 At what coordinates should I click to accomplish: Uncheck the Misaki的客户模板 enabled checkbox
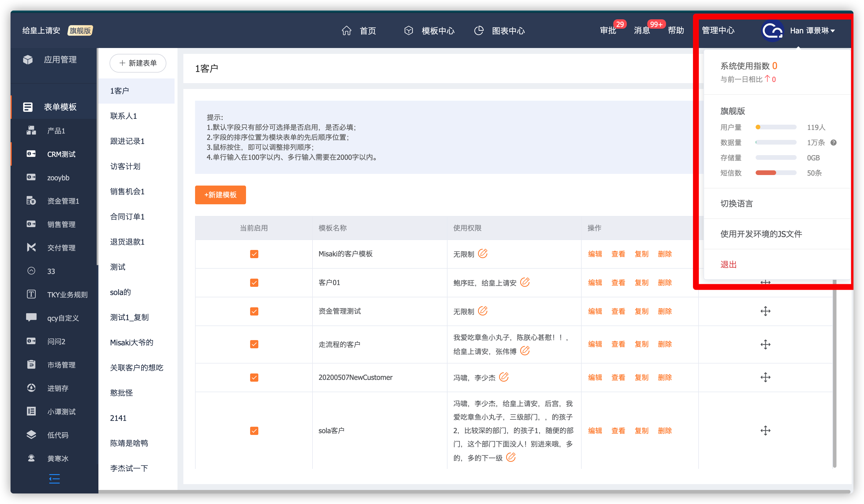click(x=254, y=254)
